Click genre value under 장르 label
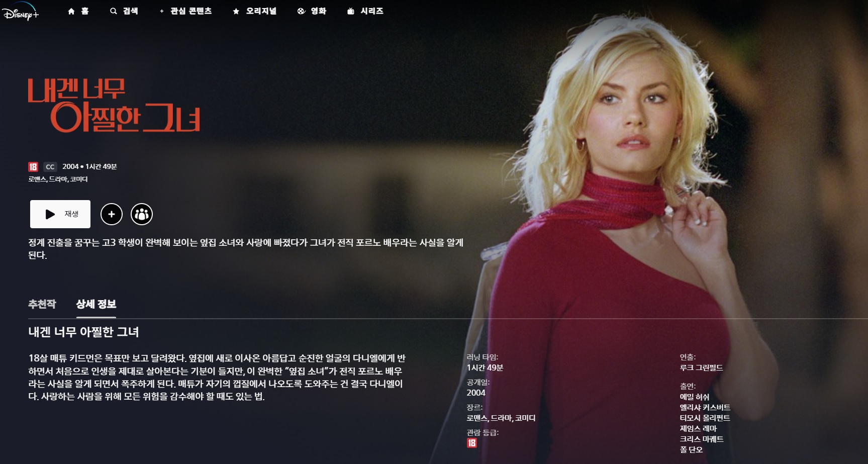This screenshot has width=868, height=464. pyautogui.click(x=501, y=418)
